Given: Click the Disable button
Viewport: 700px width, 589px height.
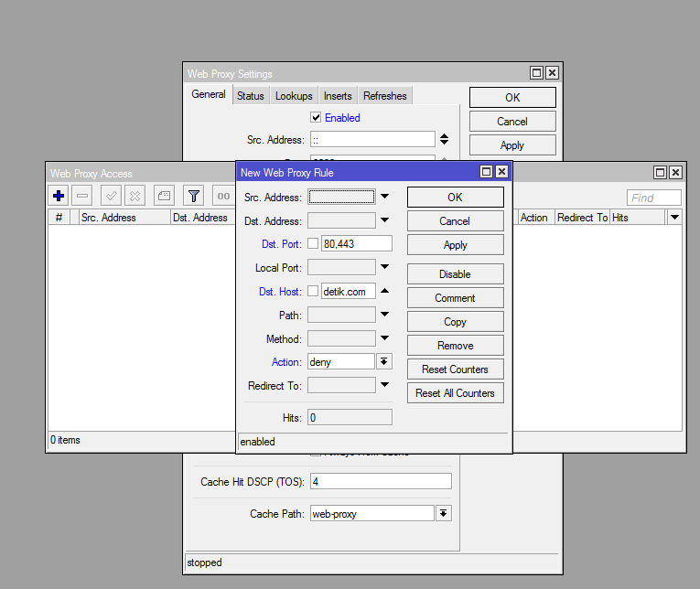Looking at the screenshot, I should pos(456,274).
